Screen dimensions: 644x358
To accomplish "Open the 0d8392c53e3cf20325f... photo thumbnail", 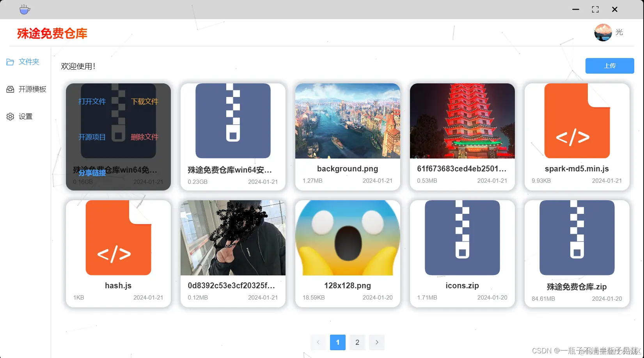I will click(x=233, y=238).
